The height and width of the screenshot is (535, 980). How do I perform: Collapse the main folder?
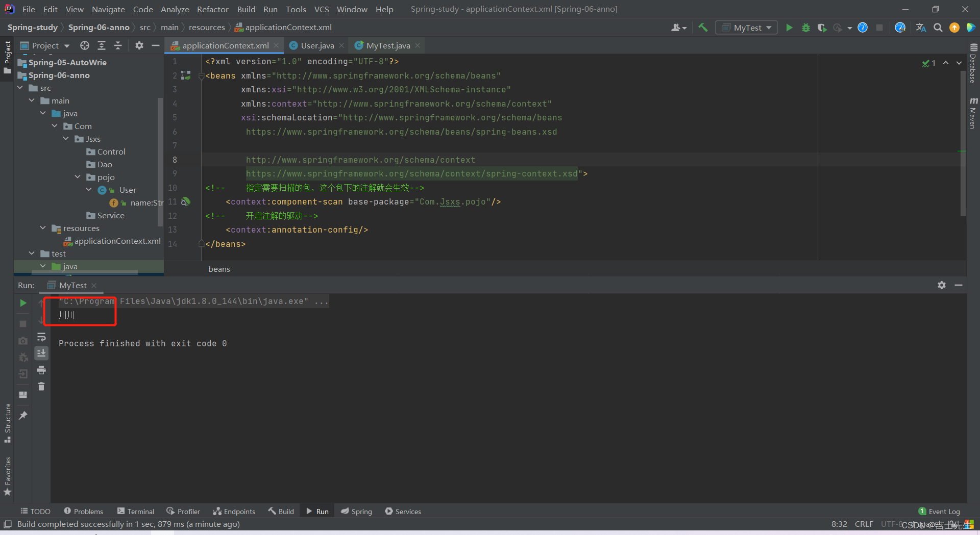point(32,100)
